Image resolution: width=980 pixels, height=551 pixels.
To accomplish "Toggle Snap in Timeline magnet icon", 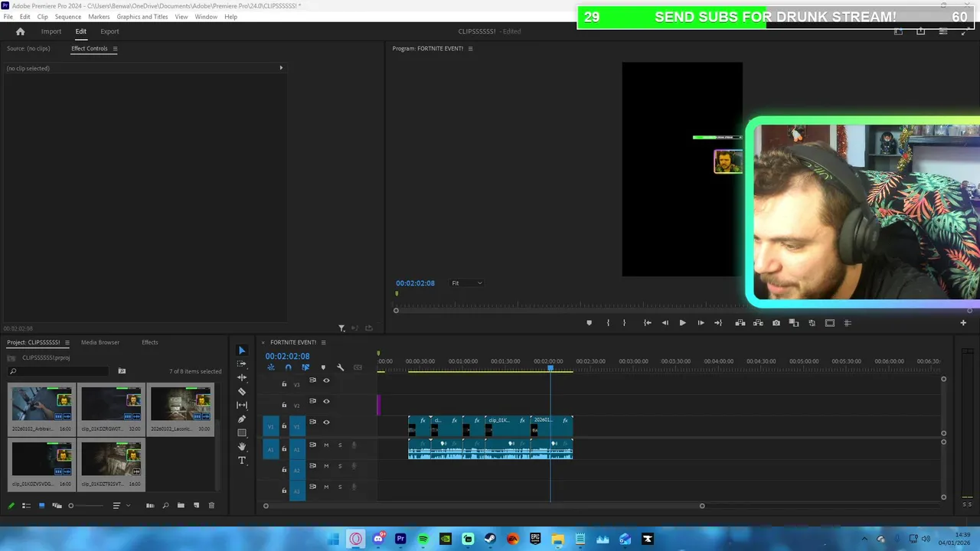I will [288, 367].
